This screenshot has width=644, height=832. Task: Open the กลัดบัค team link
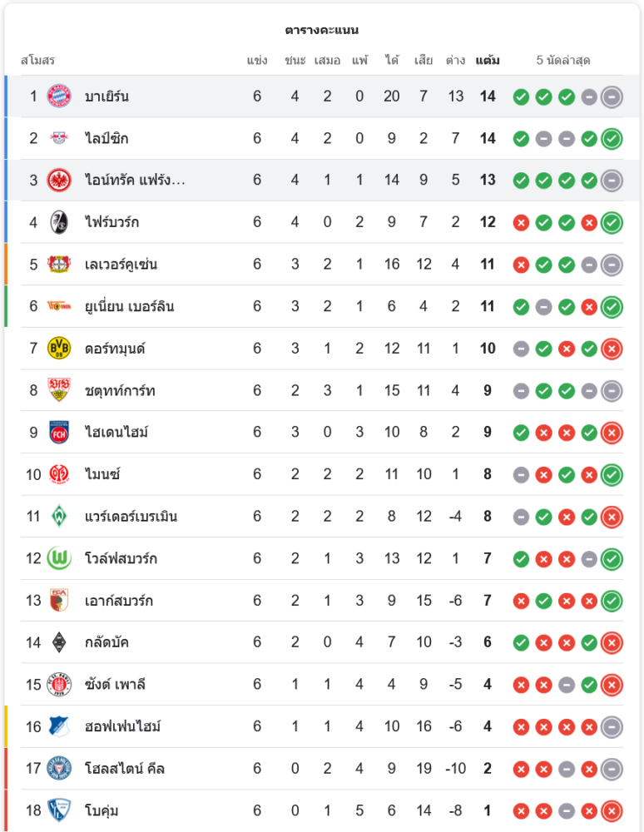107,642
